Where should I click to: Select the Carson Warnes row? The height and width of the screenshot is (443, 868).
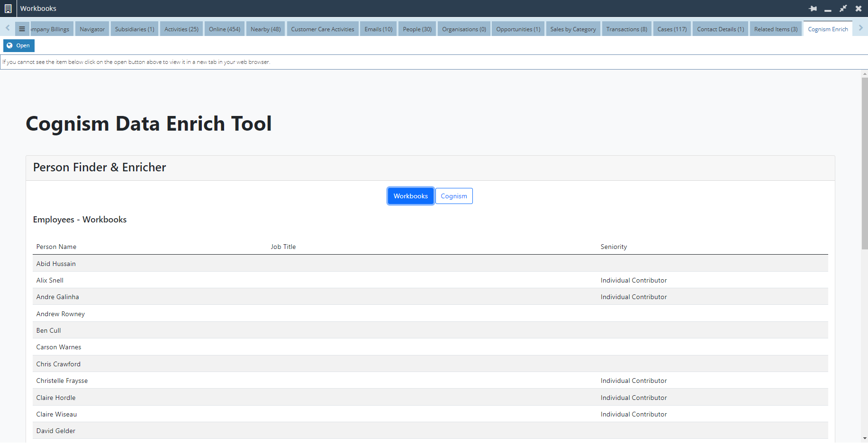[x=430, y=347]
